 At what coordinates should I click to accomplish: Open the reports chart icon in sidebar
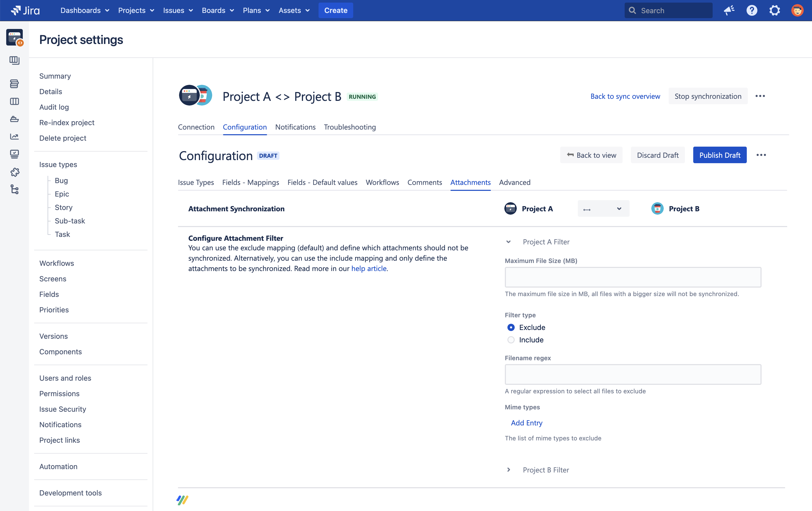[14, 137]
